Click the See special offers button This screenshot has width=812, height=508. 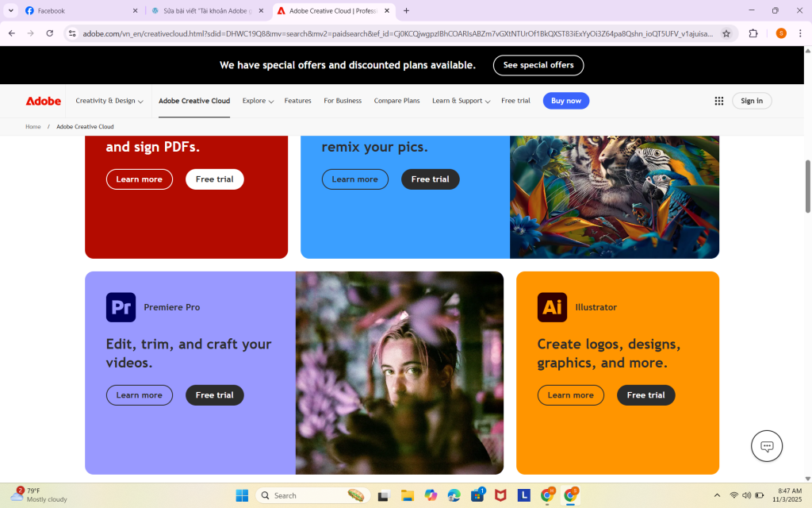point(538,65)
